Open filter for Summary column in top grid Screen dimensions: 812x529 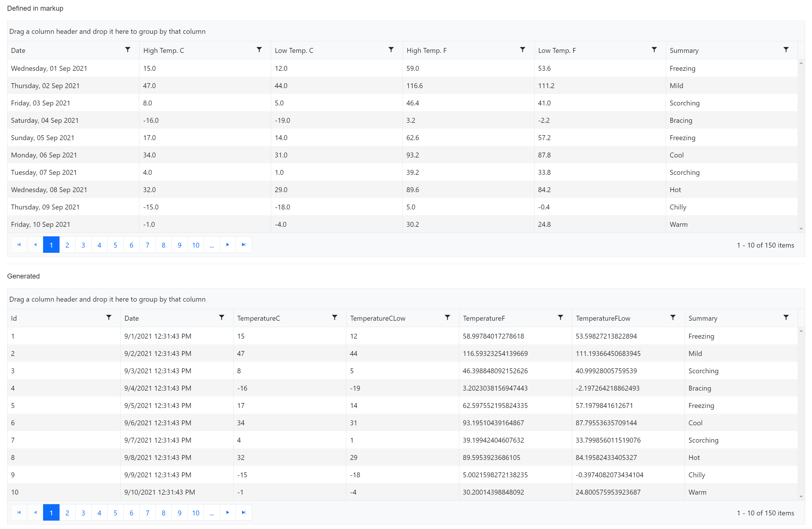786,50
